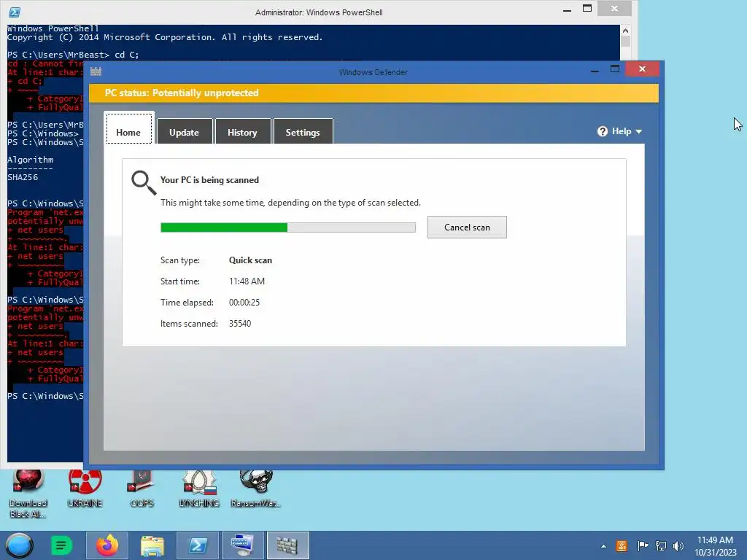Open the green notes taskbar icon
This screenshot has height=560, width=747.
[x=61, y=545]
